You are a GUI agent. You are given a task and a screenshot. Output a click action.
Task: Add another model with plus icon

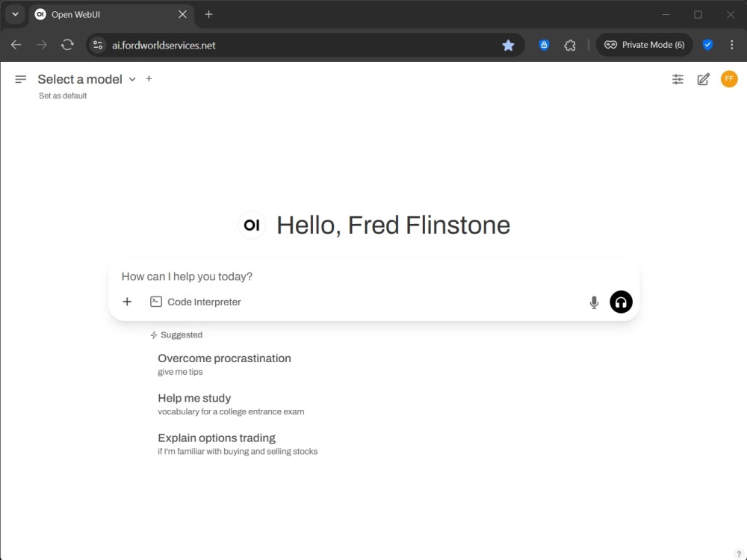click(x=149, y=78)
